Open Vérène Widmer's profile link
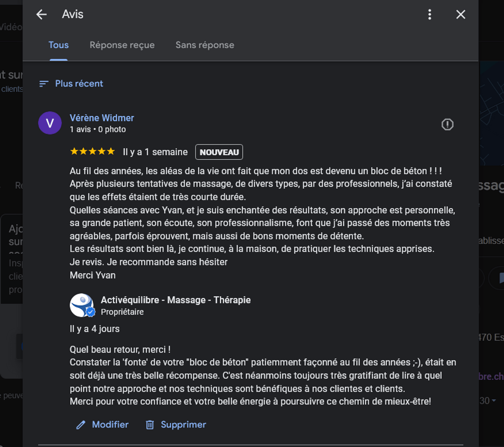This screenshot has width=504, height=447. point(102,118)
